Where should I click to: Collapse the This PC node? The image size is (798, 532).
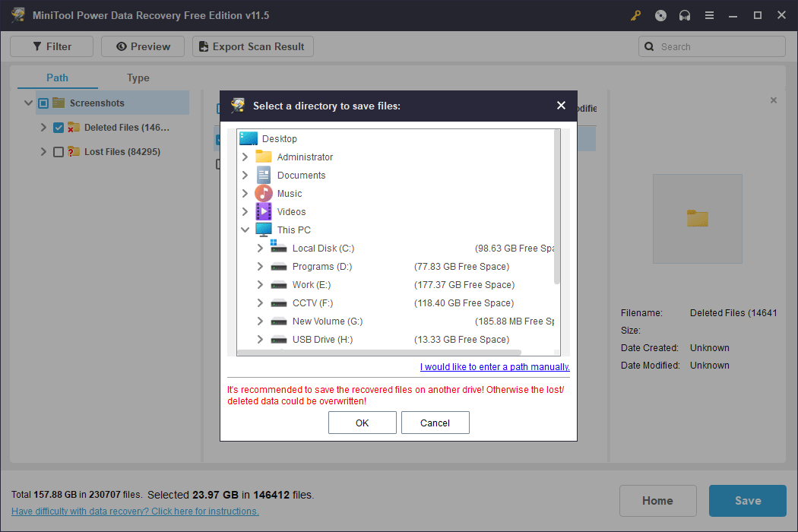(245, 230)
